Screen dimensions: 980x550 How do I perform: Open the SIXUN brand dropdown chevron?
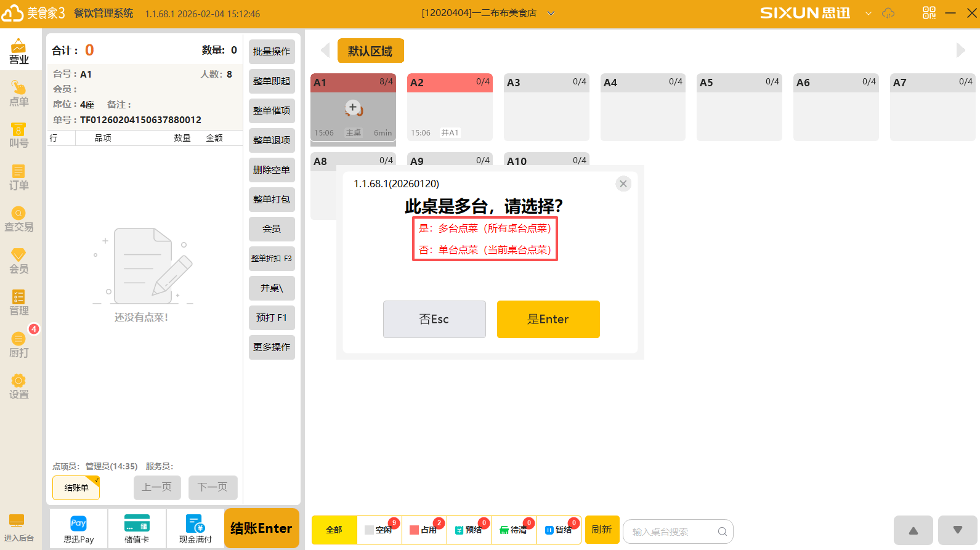point(869,13)
